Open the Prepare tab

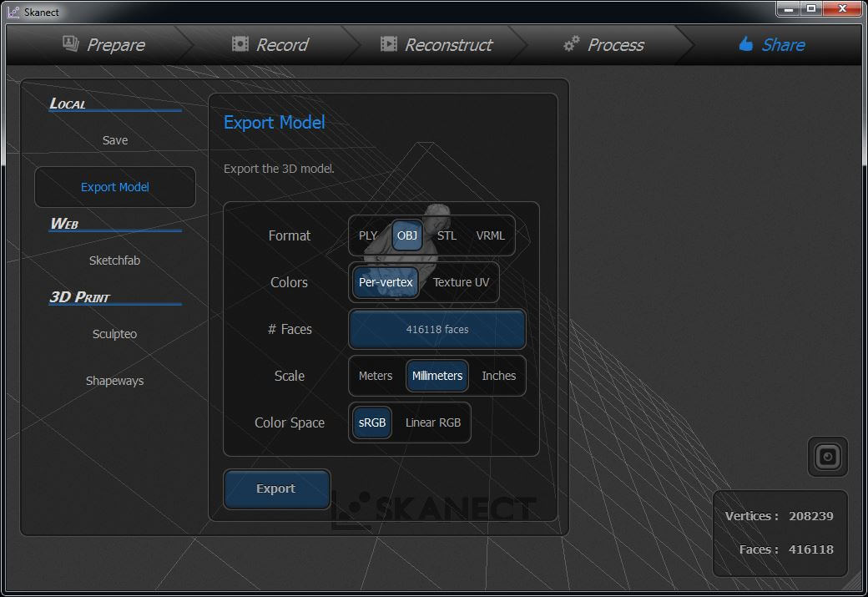coord(103,44)
